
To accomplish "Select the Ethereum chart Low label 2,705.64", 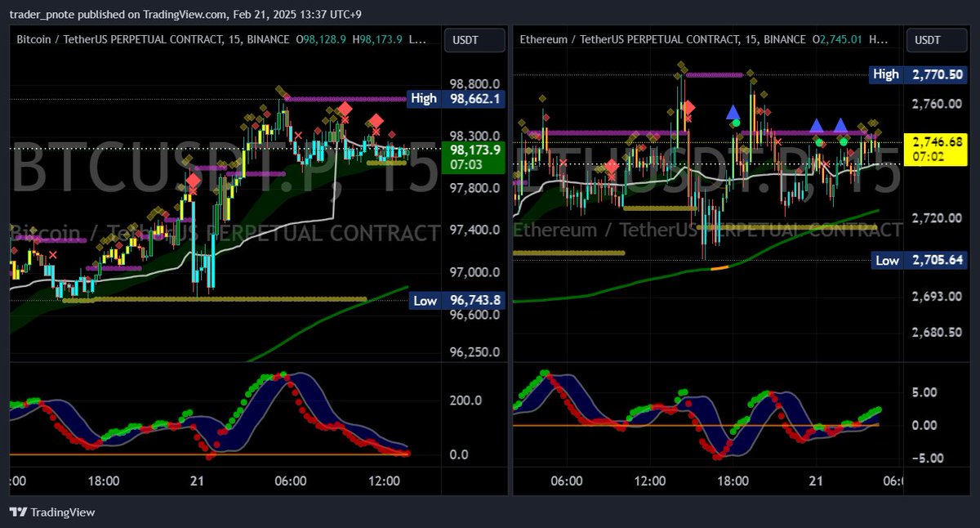I will point(917,261).
